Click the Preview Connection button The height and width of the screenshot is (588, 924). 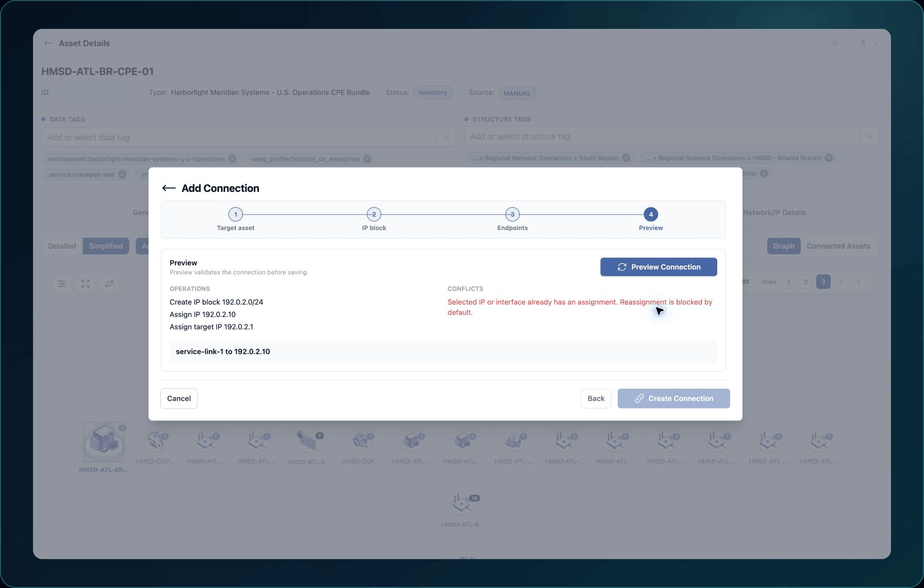coord(658,267)
